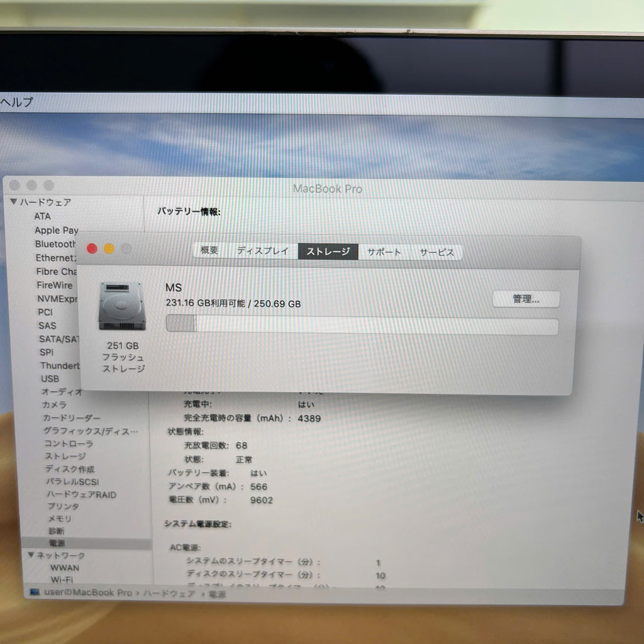The height and width of the screenshot is (644, 644).
Task: Click the システム電源設定 heading
Action: (x=197, y=524)
